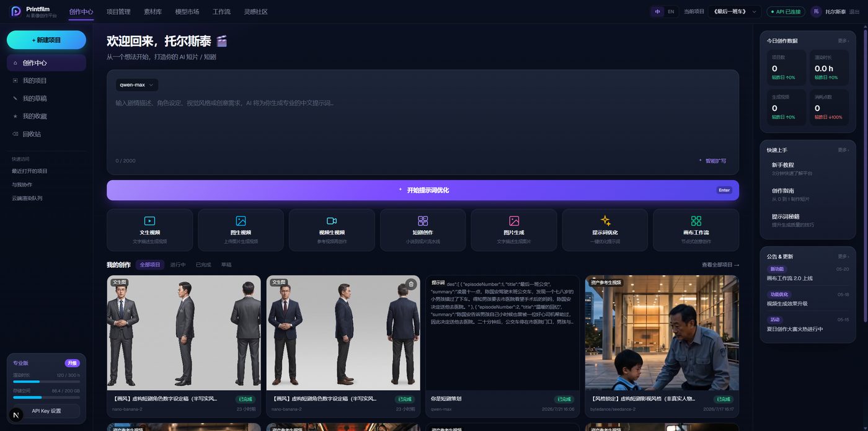Filter creations by 全部项目 tab
The height and width of the screenshot is (431, 868).
(x=150, y=265)
